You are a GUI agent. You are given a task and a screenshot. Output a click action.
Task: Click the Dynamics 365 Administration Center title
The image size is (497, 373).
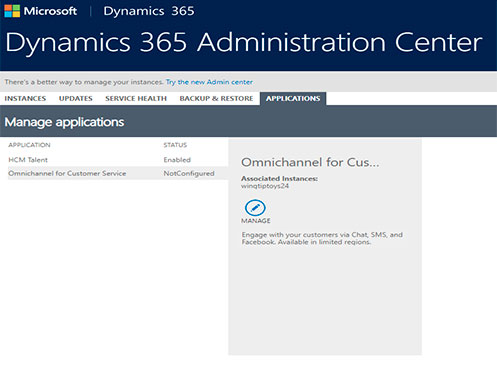click(x=244, y=43)
